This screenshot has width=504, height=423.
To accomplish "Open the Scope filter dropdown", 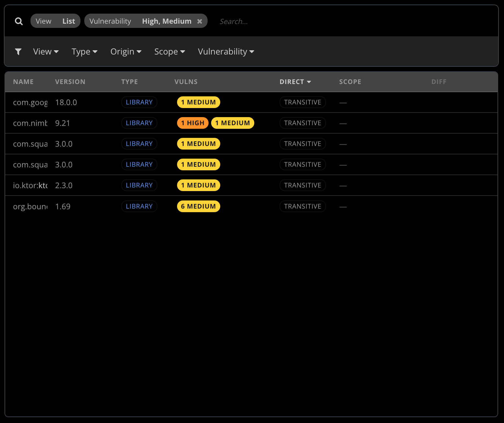I will (x=170, y=52).
